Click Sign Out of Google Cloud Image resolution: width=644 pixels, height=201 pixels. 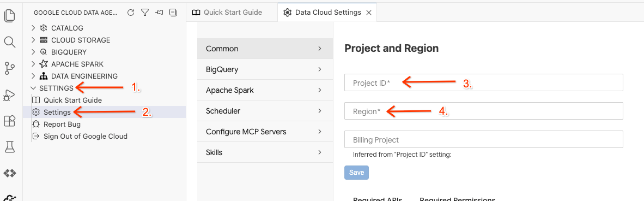point(86,136)
